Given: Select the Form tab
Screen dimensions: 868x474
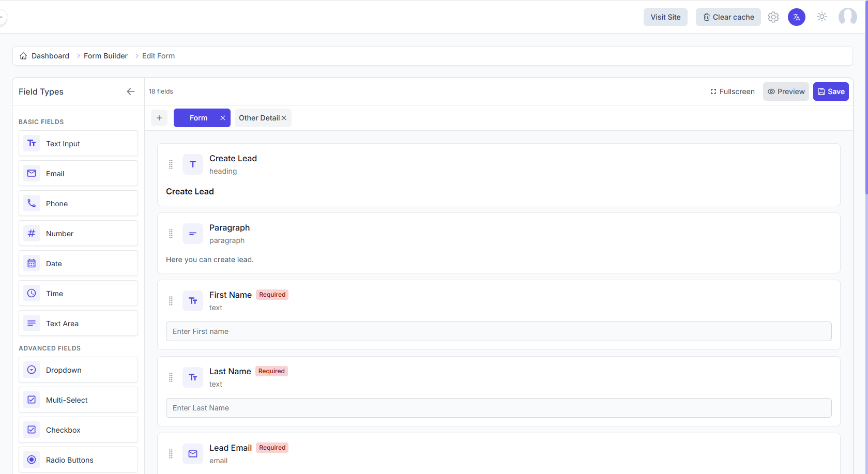Looking at the screenshot, I should (x=198, y=118).
